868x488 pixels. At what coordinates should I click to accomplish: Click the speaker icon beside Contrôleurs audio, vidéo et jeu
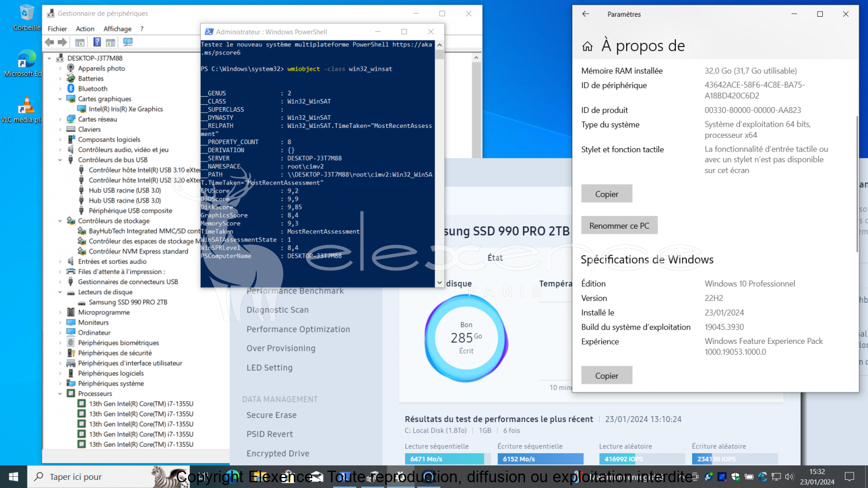(71, 149)
